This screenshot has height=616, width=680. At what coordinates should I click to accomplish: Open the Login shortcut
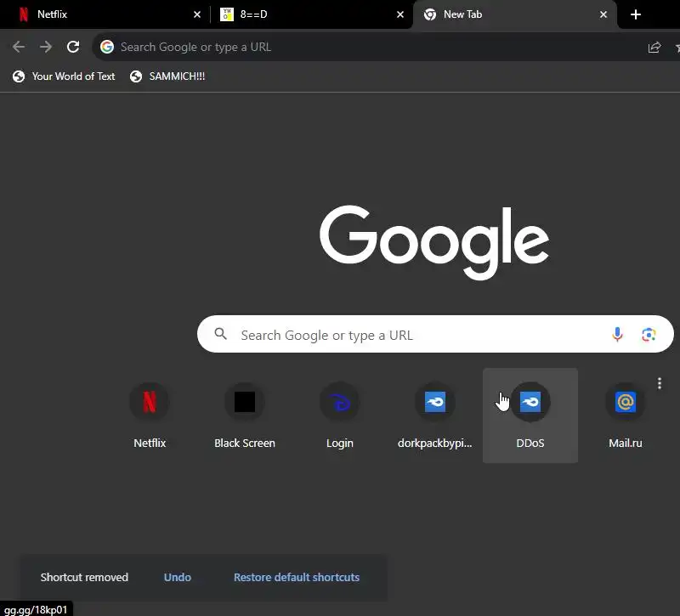click(x=339, y=415)
